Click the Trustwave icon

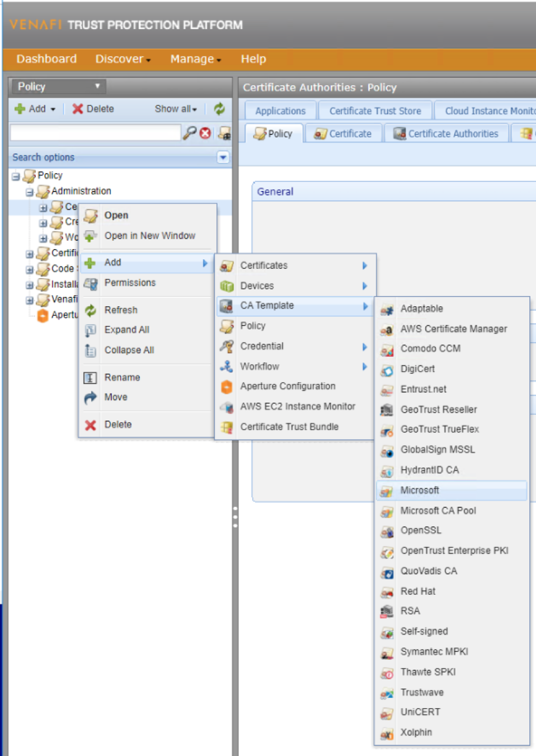coord(387,693)
